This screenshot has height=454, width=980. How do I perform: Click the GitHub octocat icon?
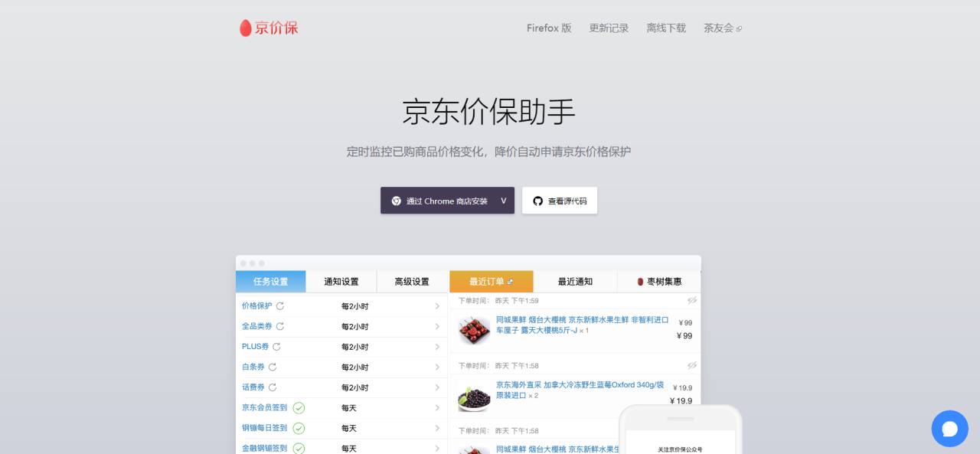[x=538, y=201]
